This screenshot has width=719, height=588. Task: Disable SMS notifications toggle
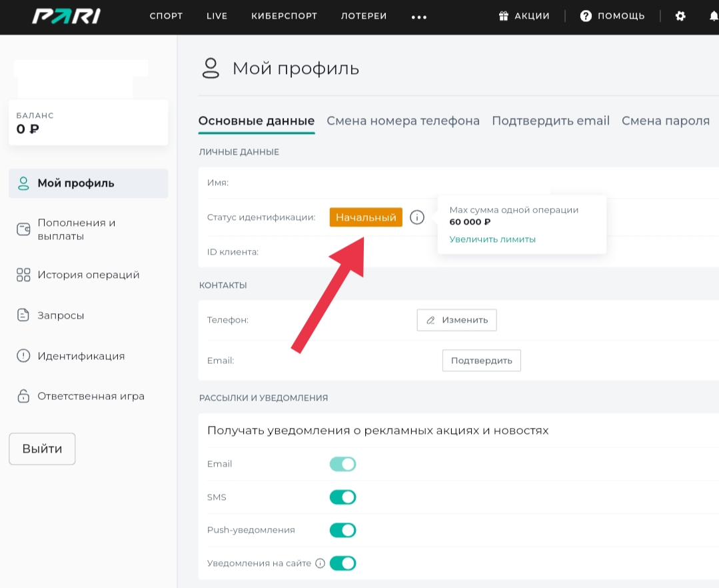click(x=343, y=497)
